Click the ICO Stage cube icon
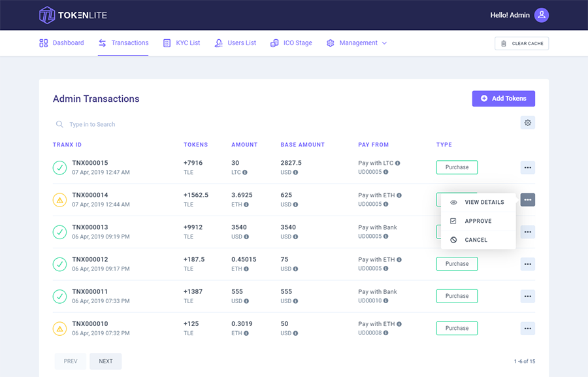This screenshot has width=588, height=377. pyautogui.click(x=274, y=42)
